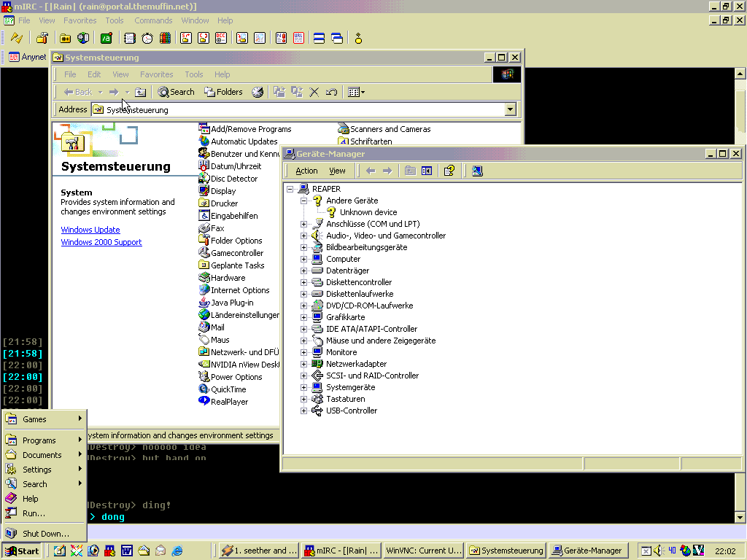This screenshot has height=560, width=747.
Task: Open the View menu in Geräte-Manager
Action: point(337,171)
